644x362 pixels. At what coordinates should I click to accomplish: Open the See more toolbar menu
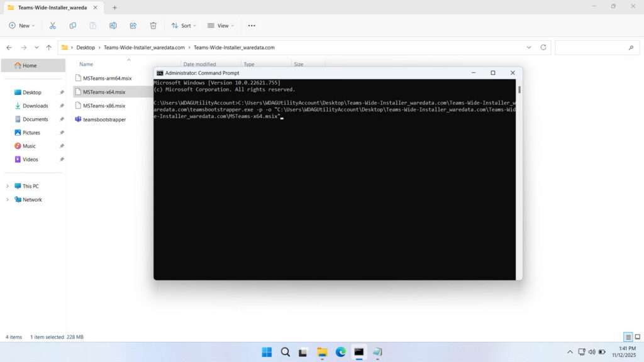pos(252,25)
